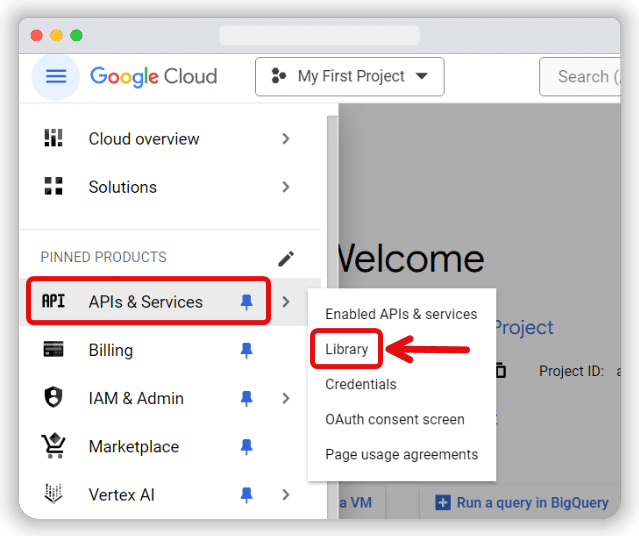
Task: Select Library in APIs submenu
Action: pyautogui.click(x=347, y=349)
